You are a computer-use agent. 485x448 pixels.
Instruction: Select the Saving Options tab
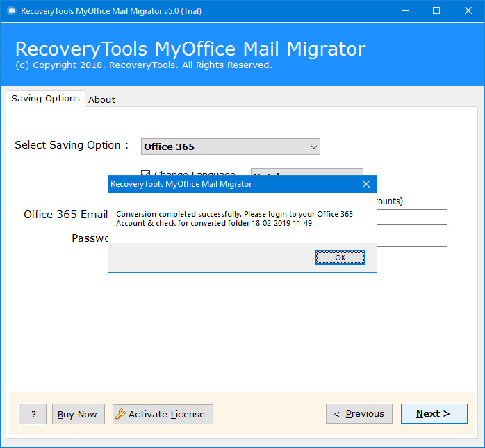(x=45, y=99)
